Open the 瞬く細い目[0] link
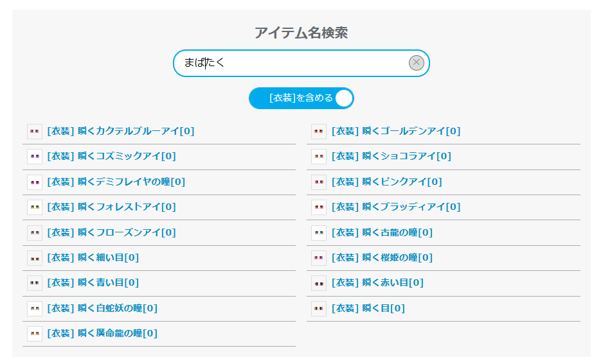The image size is (612, 364). [93, 257]
